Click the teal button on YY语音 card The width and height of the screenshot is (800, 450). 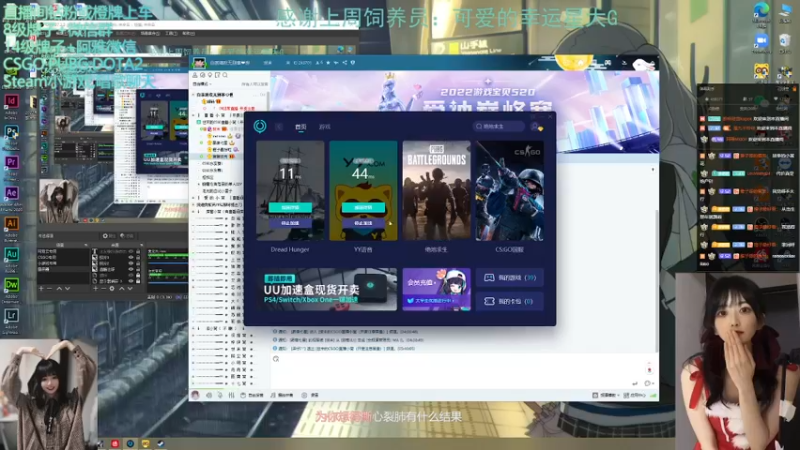point(363,208)
